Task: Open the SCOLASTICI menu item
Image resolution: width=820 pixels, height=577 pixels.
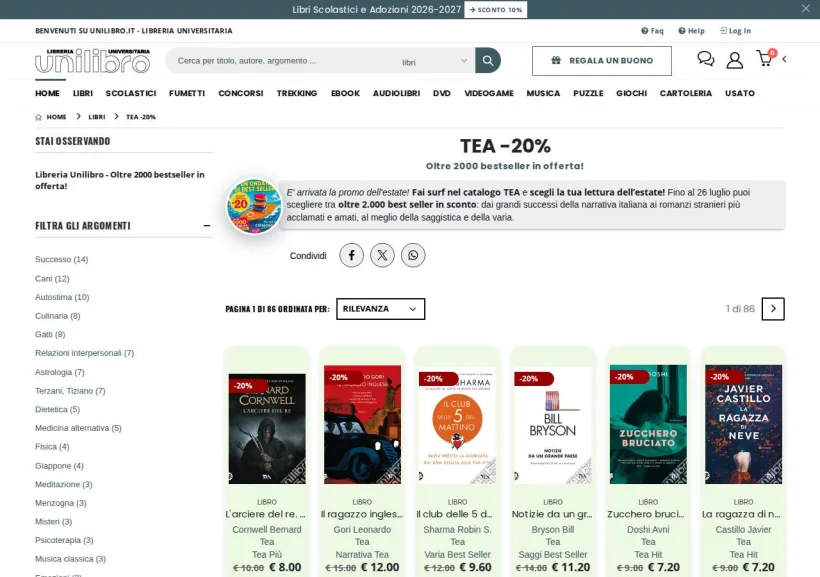Action: [131, 93]
